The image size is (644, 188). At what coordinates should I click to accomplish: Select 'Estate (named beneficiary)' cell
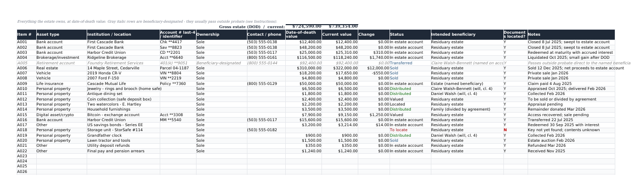[x=467, y=83]
